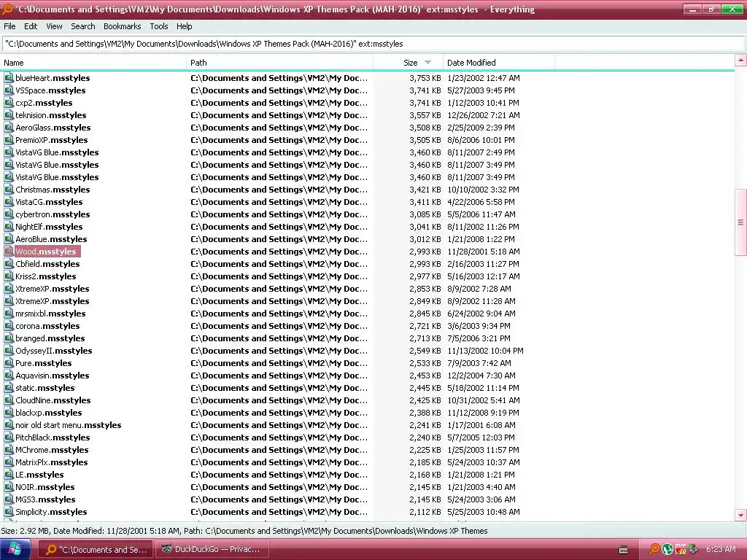Screen dimensions: 747x560
Task: Select file named MChrome.msstyles
Action: [x=52, y=449]
